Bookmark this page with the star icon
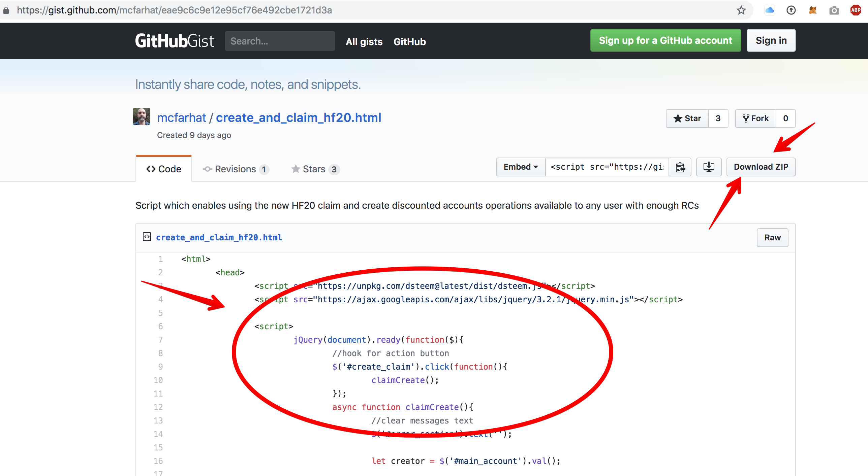Image resolution: width=868 pixels, height=476 pixels. click(741, 10)
